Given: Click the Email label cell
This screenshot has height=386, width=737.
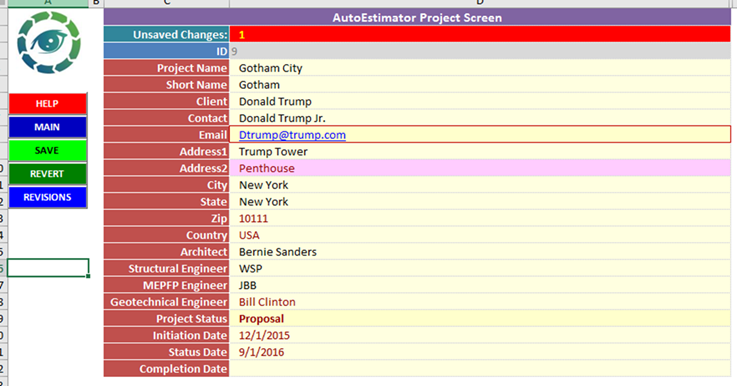Looking at the screenshot, I should point(166,135).
